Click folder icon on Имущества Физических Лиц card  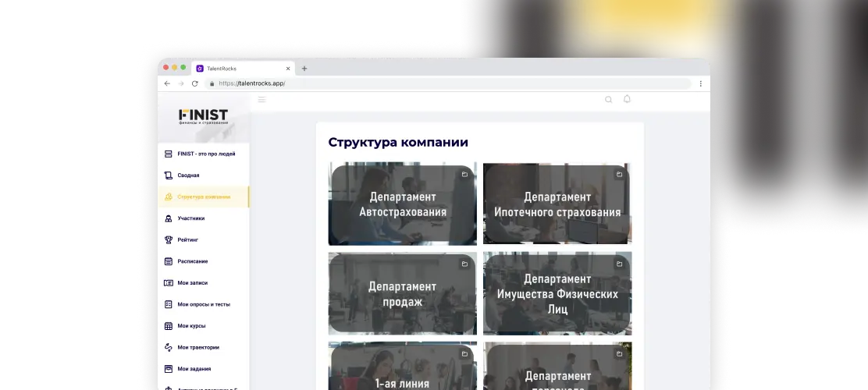click(x=619, y=264)
